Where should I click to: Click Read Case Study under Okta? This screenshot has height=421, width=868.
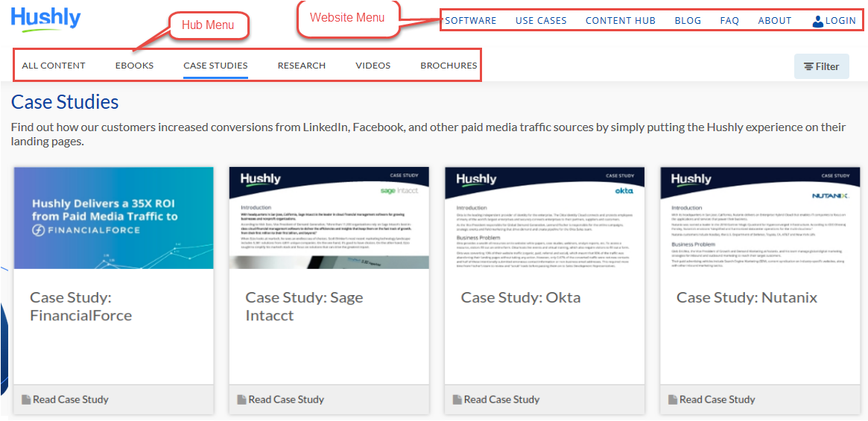tap(501, 399)
